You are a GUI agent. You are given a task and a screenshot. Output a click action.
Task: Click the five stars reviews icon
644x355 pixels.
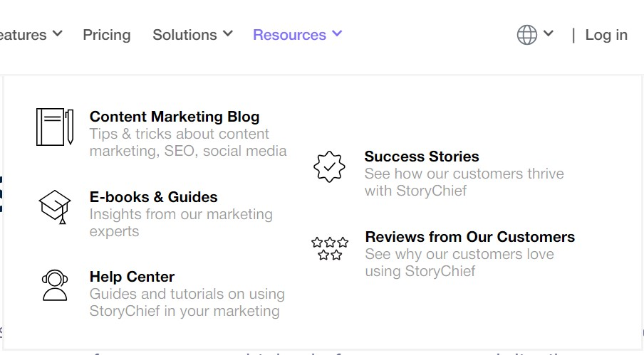click(x=329, y=248)
